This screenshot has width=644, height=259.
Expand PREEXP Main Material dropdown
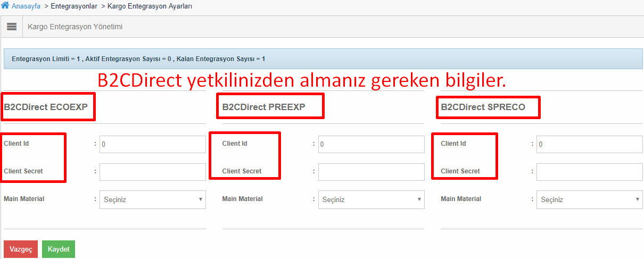click(371, 199)
